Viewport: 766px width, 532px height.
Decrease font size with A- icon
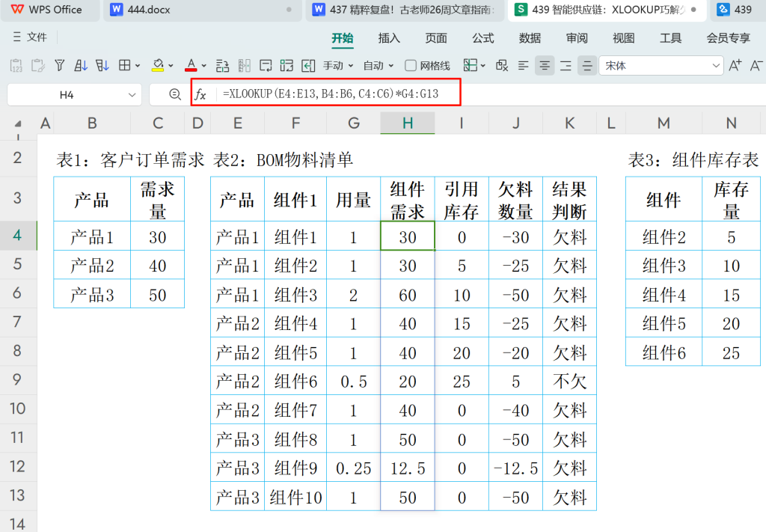(x=756, y=65)
